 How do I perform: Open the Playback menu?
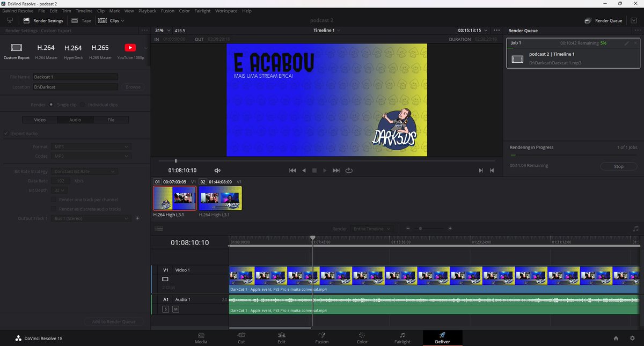(147, 10)
